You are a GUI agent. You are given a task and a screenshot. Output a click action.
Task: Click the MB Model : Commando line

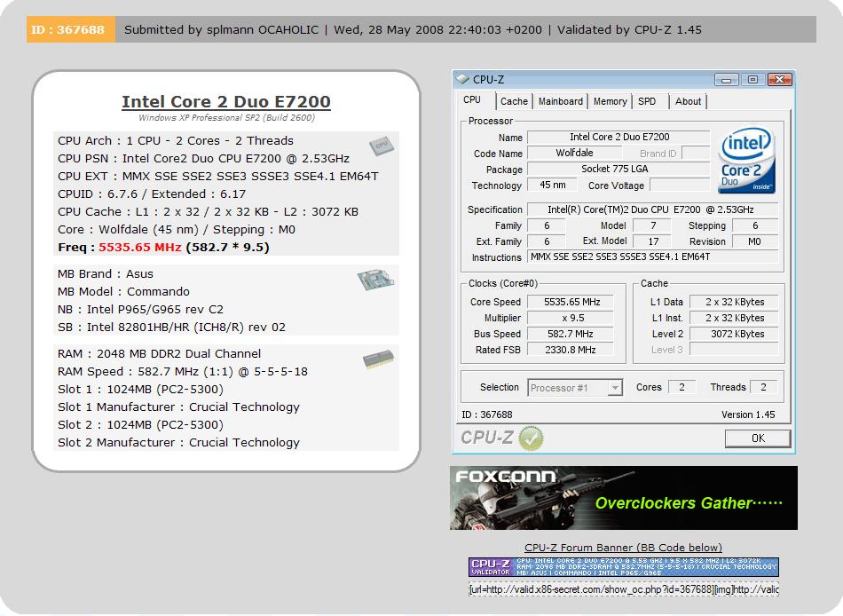123,292
